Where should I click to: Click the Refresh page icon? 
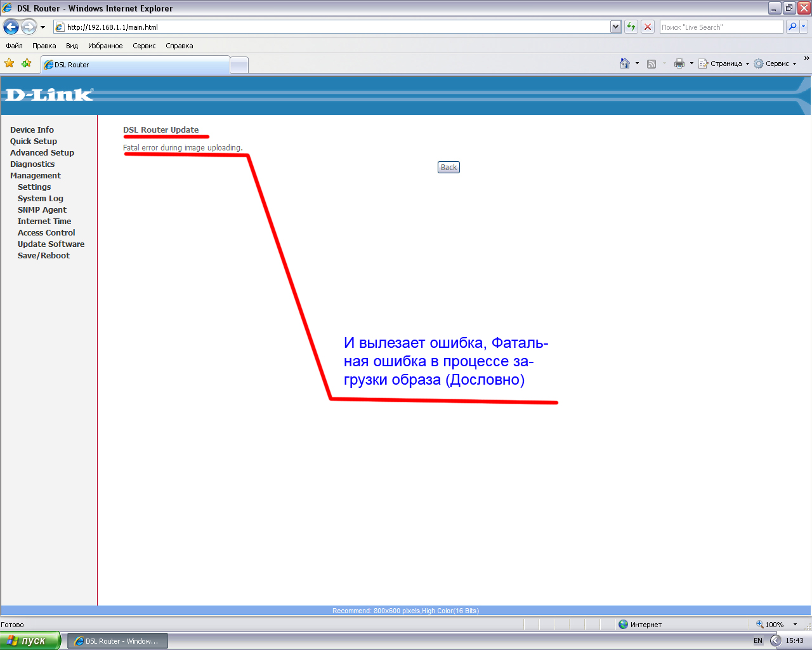tap(631, 27)
